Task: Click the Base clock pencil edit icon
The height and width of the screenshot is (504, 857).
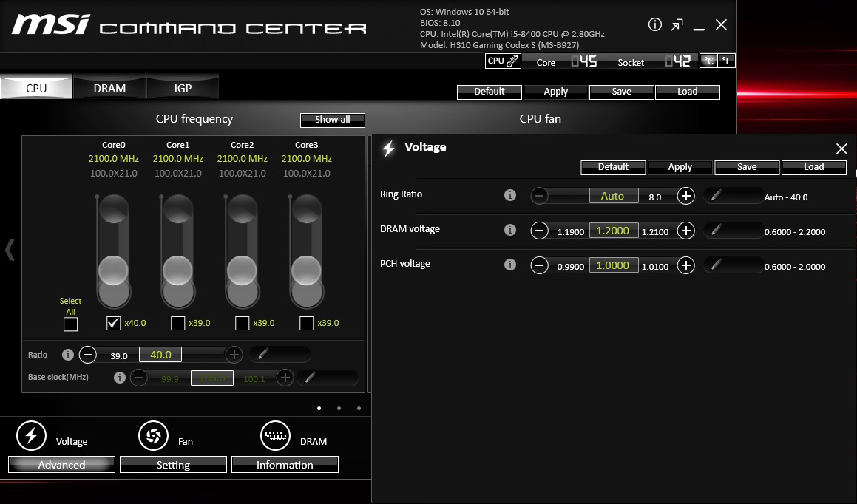Action: (311, 378)
